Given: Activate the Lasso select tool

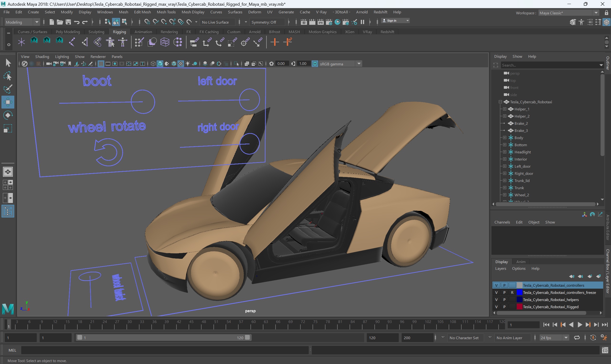Looking at the screenshot, I should coord(8,76).
